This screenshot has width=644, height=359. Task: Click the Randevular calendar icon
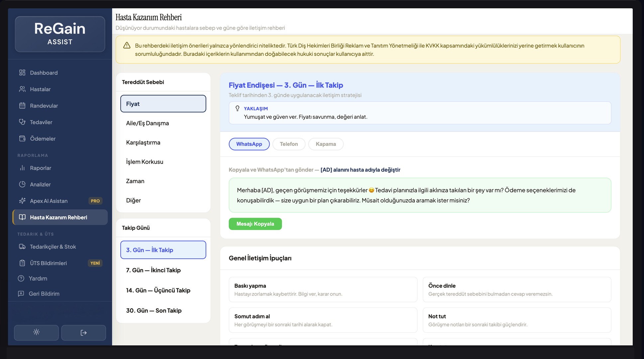22,106
